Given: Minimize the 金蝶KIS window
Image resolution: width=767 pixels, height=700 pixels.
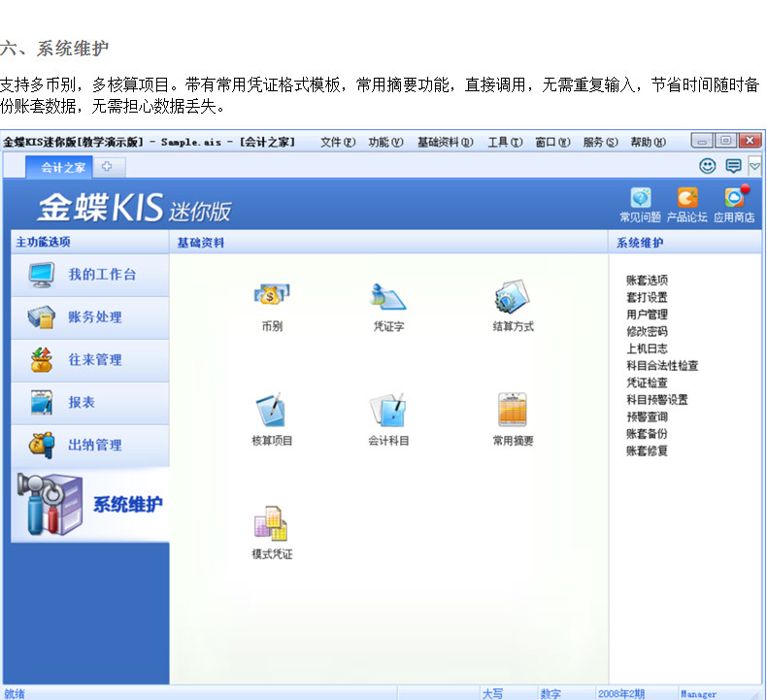Looking at the screenshot, I should [x=702, y=141].
